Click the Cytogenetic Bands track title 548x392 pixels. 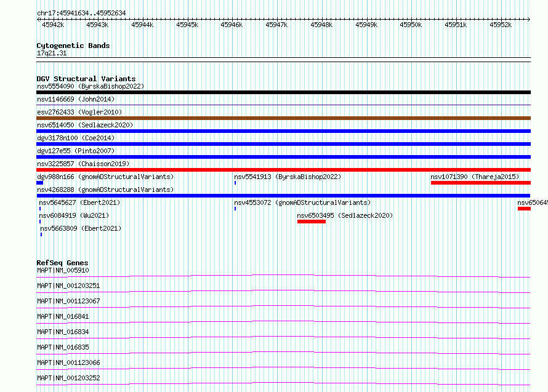[x=73, y=46]
